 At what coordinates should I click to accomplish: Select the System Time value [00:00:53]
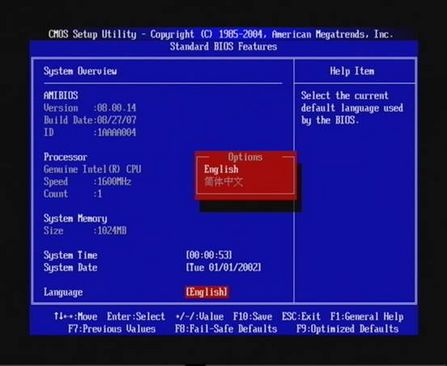pos(209,255)
